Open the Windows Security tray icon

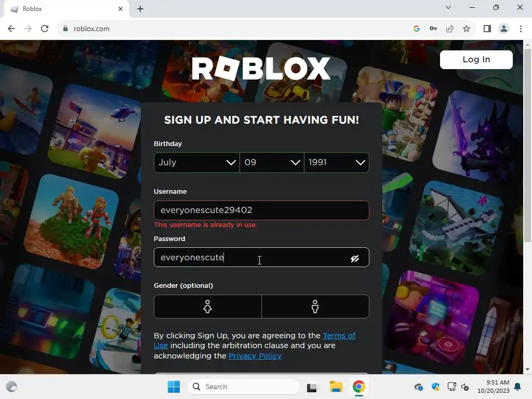pos(435,387)
